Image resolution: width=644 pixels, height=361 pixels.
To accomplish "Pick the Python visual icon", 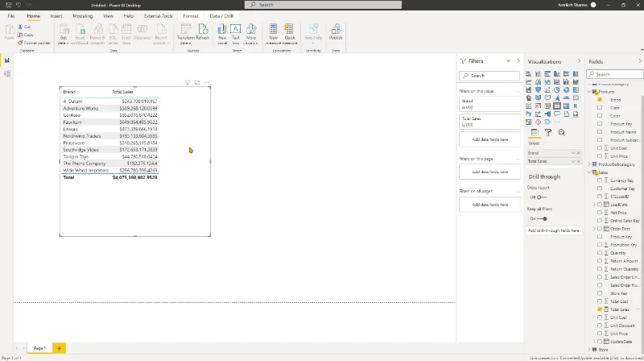I will coord(529,114).
